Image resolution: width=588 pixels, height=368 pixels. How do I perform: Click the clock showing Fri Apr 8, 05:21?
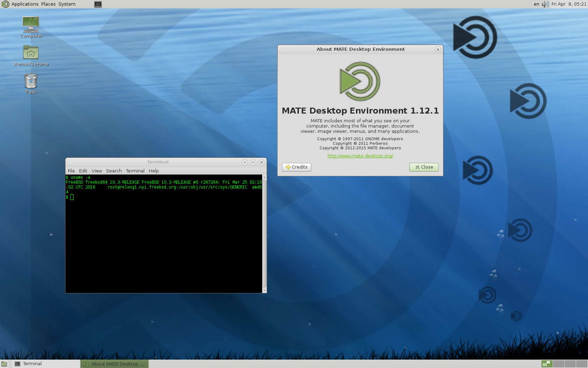coord(568,4)
